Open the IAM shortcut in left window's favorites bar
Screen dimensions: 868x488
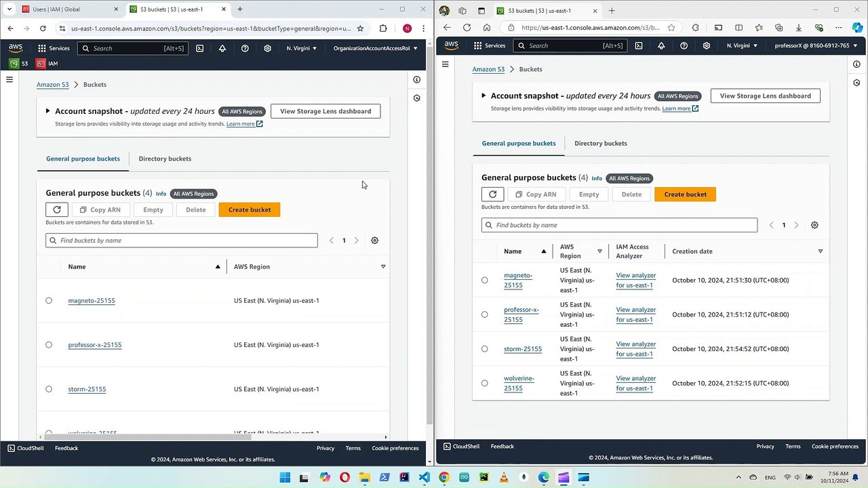(47, 64)
